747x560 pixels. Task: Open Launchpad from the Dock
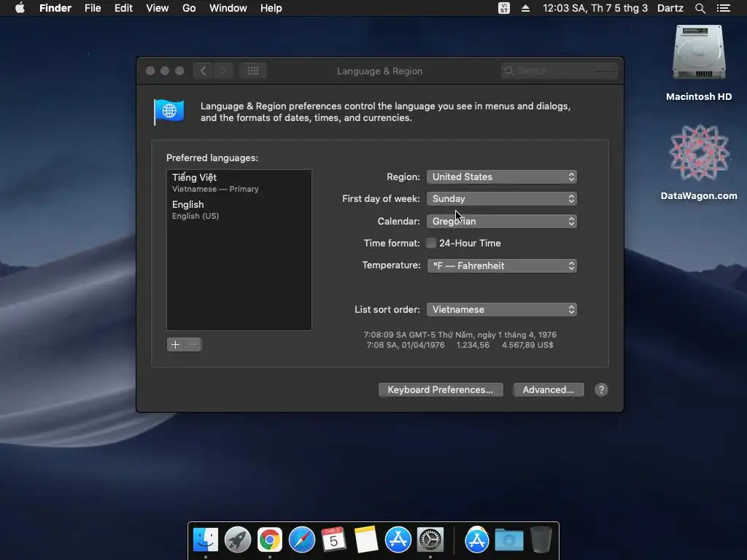(237, 540)
